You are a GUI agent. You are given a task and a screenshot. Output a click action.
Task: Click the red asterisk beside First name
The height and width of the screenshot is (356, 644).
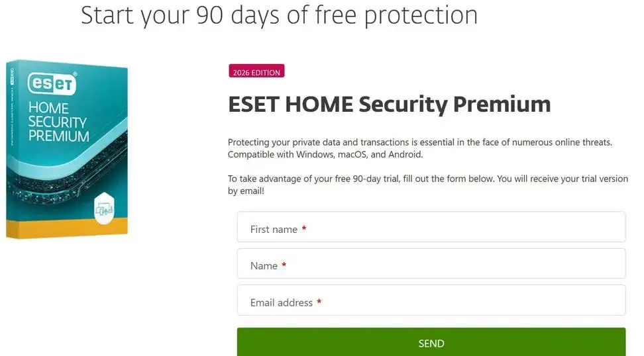point(304,228)
